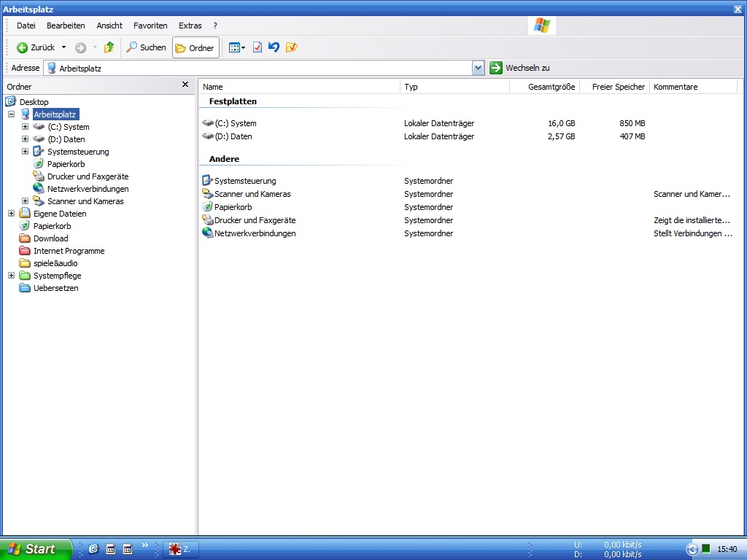This screenshot has width=747, height=560.
Task: Close the Ordner pane with X
Action: 185,85
